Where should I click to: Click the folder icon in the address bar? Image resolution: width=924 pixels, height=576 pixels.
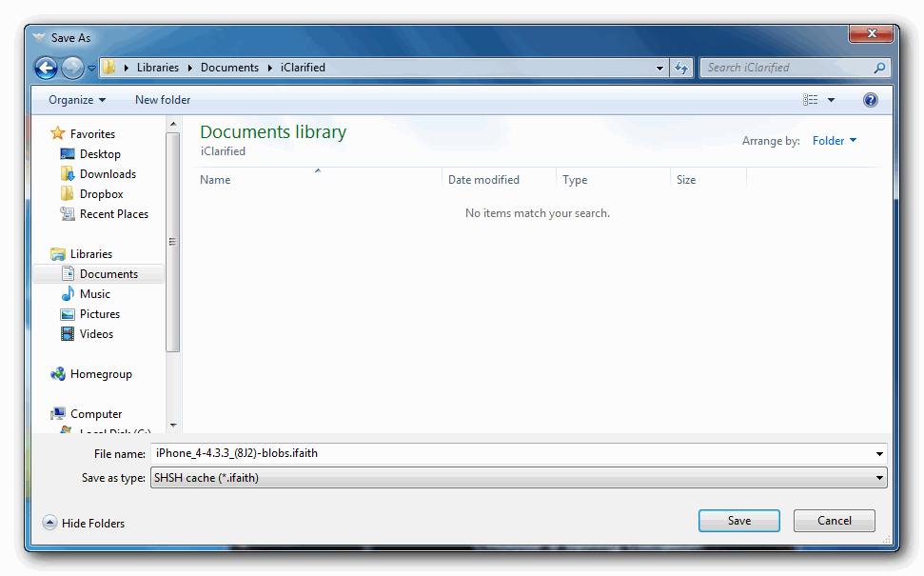click(x=109, y=68)
